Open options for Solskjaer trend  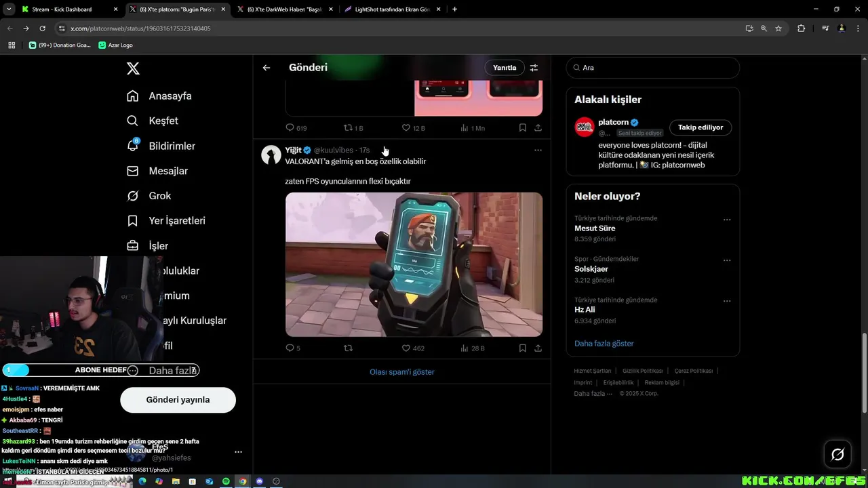727,260
